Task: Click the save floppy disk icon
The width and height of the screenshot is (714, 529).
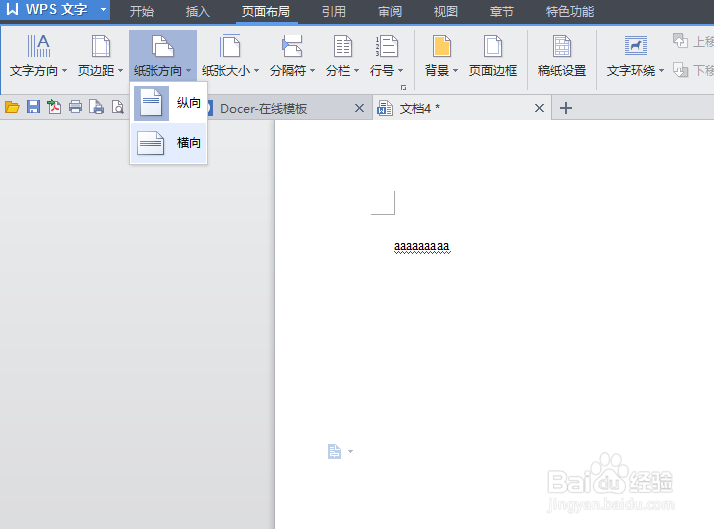Action: pos(33,107)
